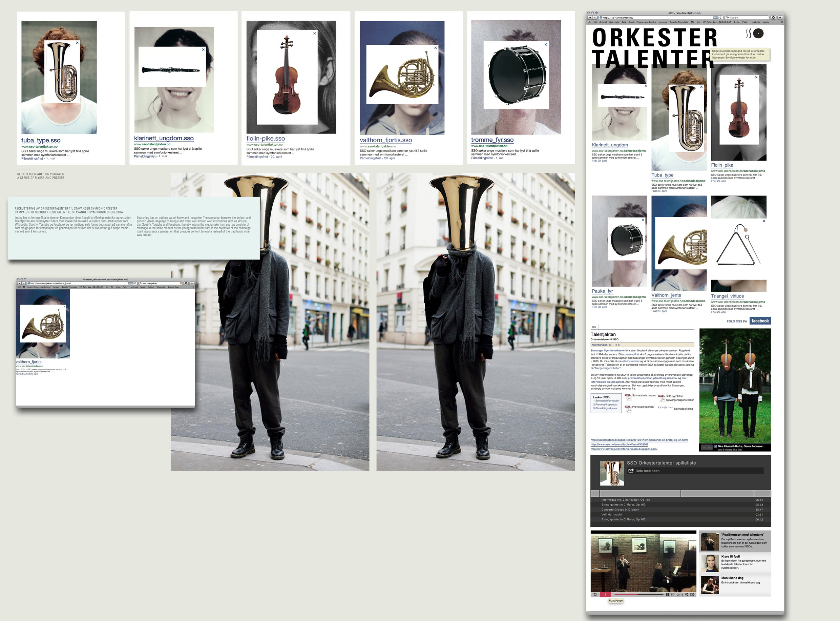Viewport: 840px width, 621px height.
Task: Open the bookmarks book icon in the home page window
Action: point(589,22)
